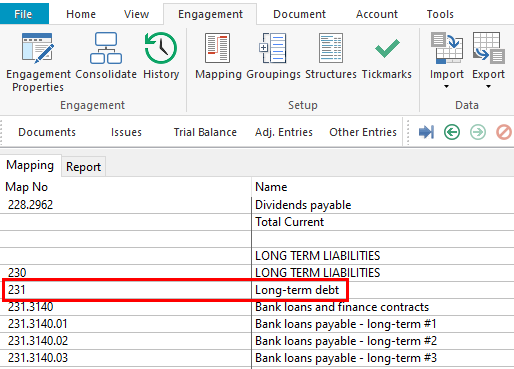Open Adj. Entries

pos(284,132)
